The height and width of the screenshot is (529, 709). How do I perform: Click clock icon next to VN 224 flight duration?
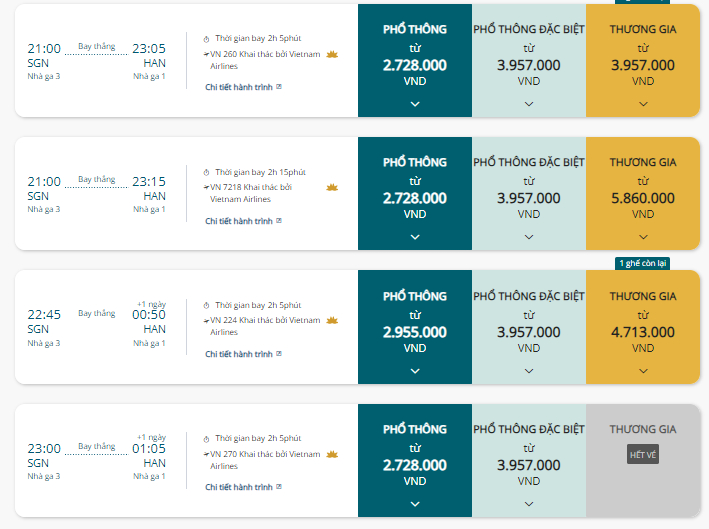pos(206,306)
